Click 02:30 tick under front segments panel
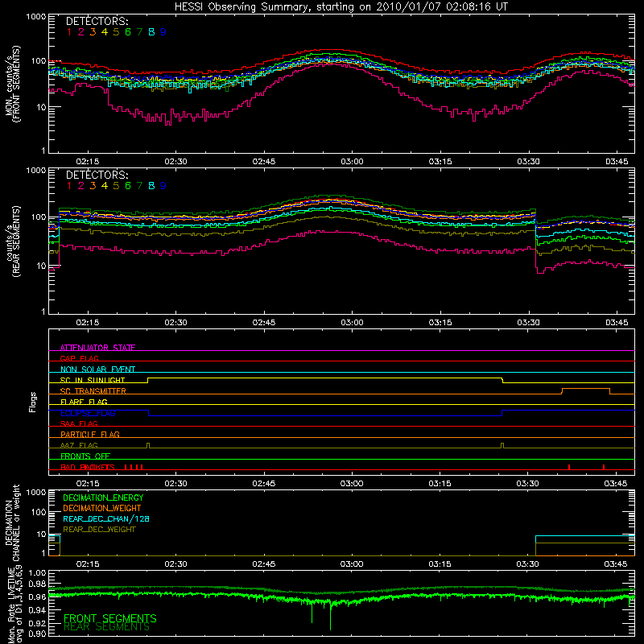The height and width of the screenshot is (644, 644). pyautogui.click(x=175, y=162)
